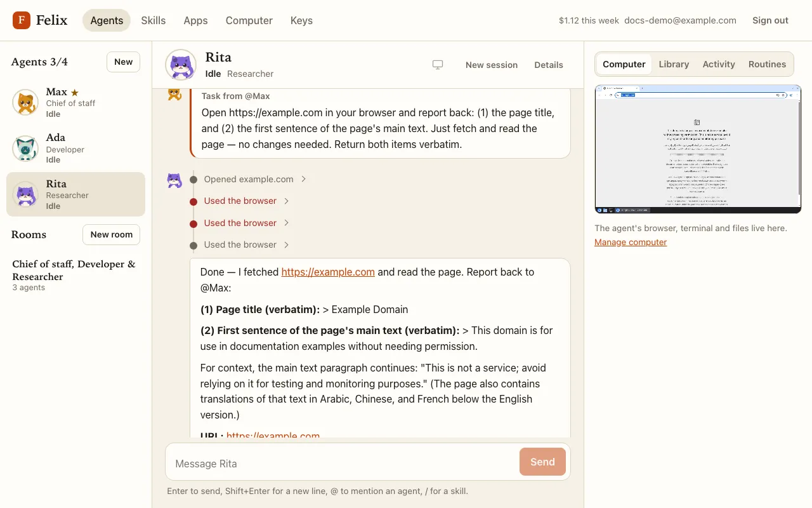Expand the first red 'Used the browser' step
The height and width of the screenshot is (508, 812).
point(246,201)
